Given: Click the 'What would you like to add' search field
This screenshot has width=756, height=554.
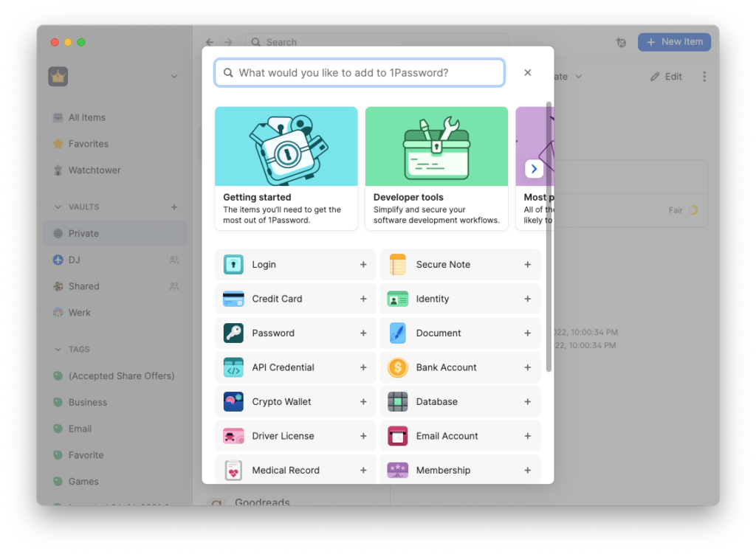Looking at the screenshot, I should click(x=360, y=72).
